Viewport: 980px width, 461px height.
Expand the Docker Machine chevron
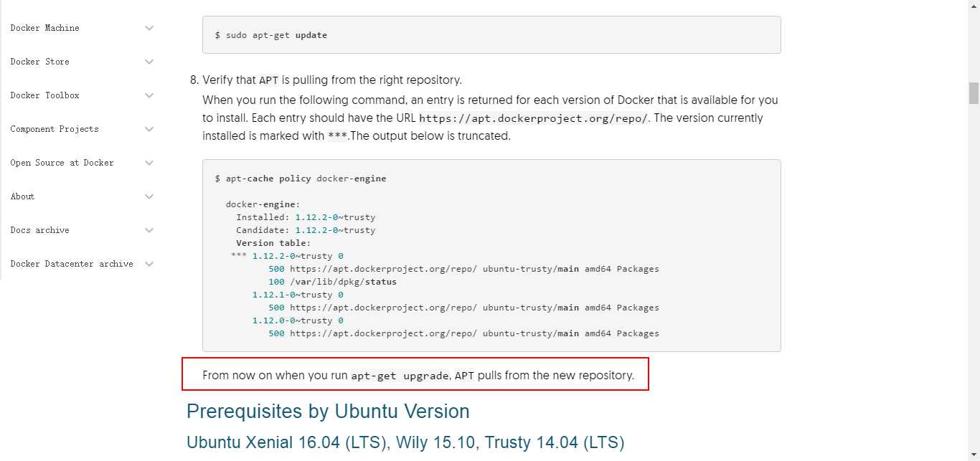149,28
